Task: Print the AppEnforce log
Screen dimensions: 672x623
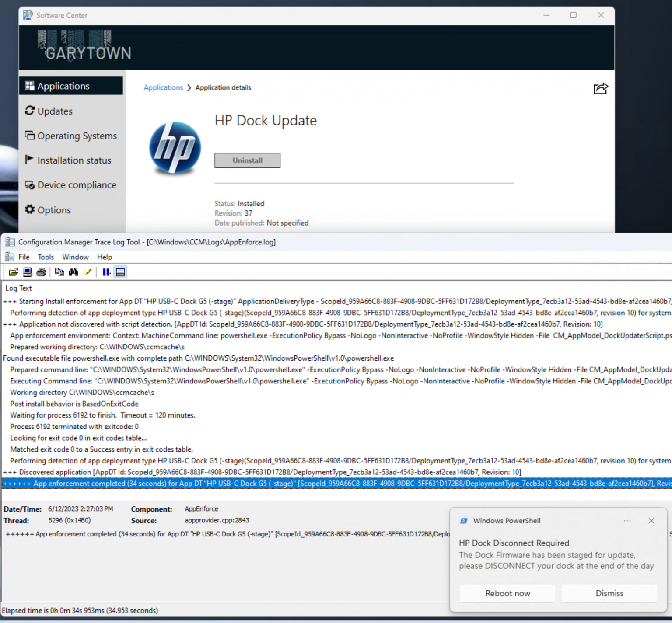Action: click(x=41, y=272)
